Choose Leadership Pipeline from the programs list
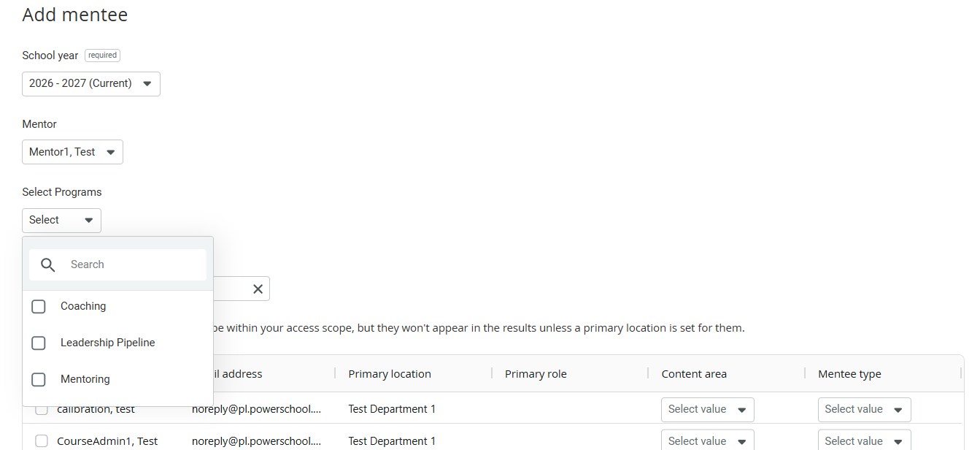This screenshot has width=980, height=450. 108,343
